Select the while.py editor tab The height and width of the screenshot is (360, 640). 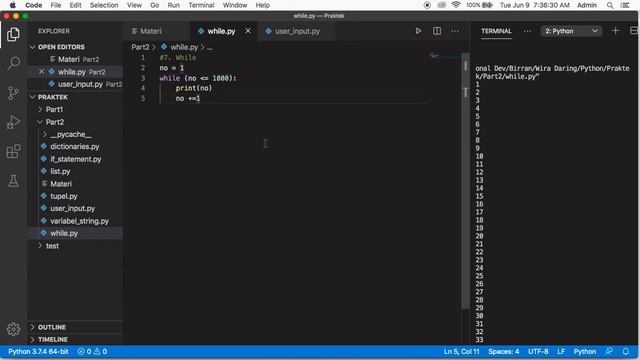pos(221,31)
